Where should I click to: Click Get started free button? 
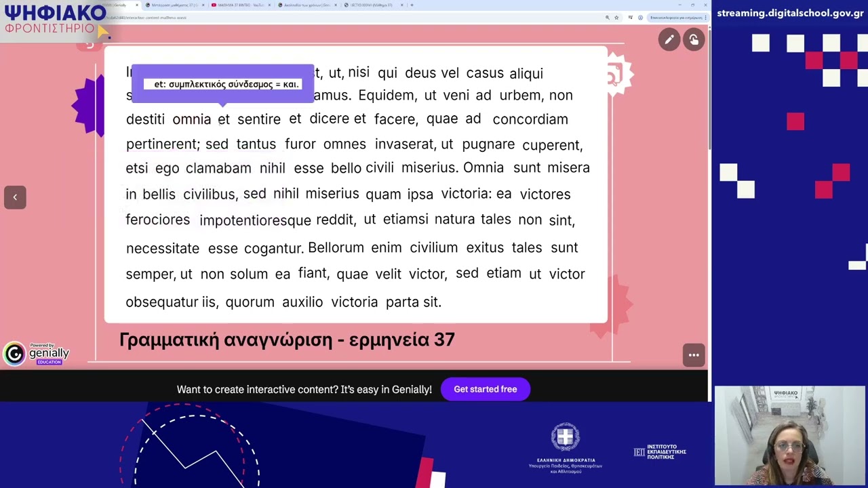tap(486, 389)
